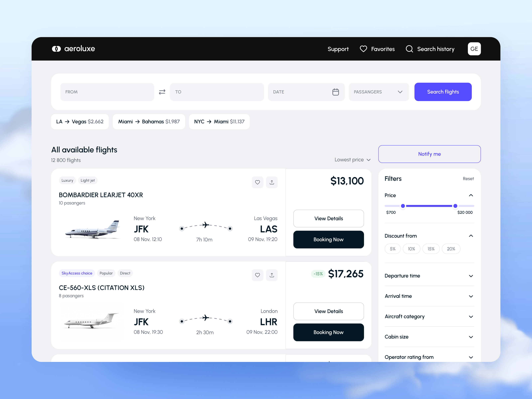Favorite the Bombardier Learjet 40XR flight
This screenshot has width=532, height=399.
(x=257, y=182)
